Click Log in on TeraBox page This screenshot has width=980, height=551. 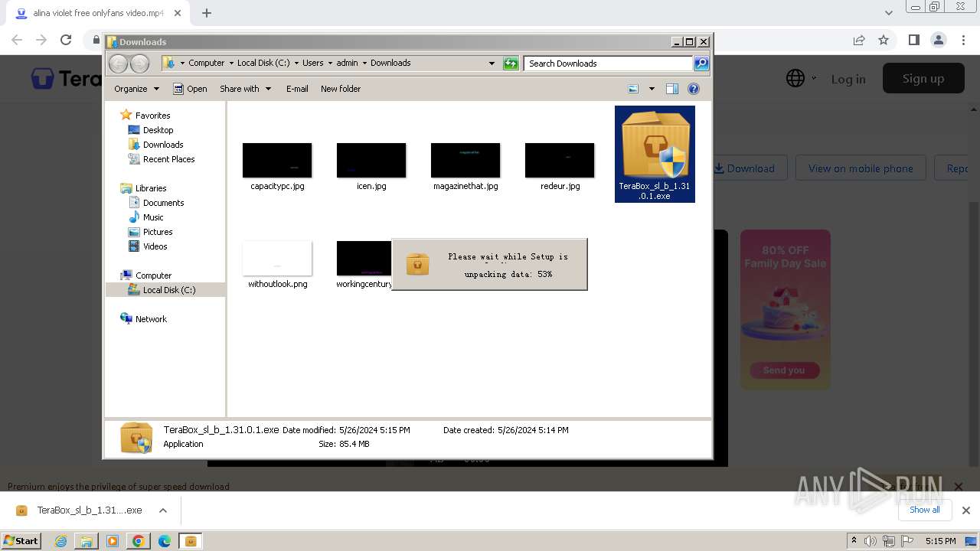tap(848, 79)
